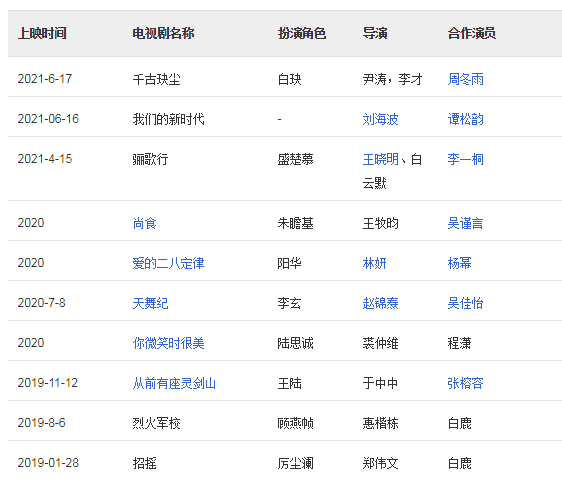Open drama 你微笑时很美 link
The width and height of the screenshot is (562, 479).
click(x=168, y=343)
